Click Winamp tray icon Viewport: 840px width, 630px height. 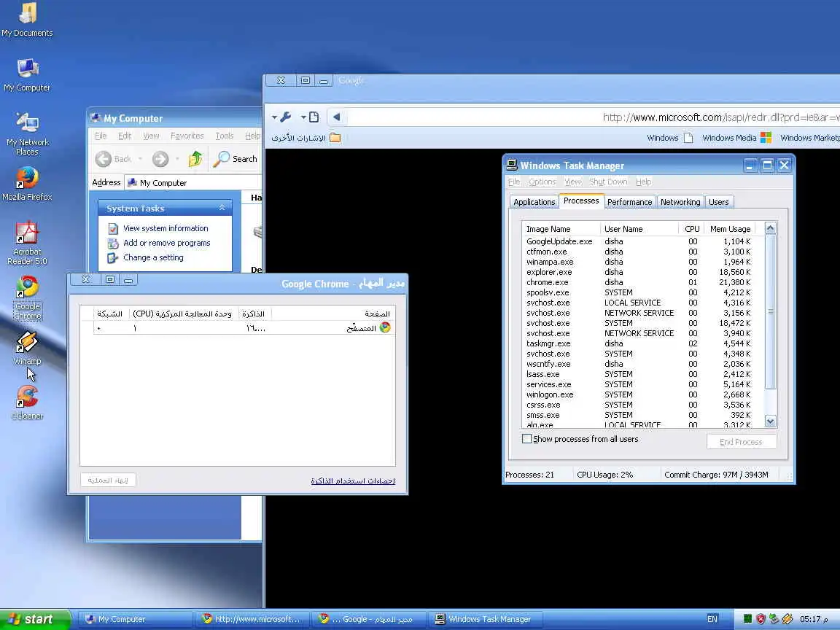click(x=787, y=619)
